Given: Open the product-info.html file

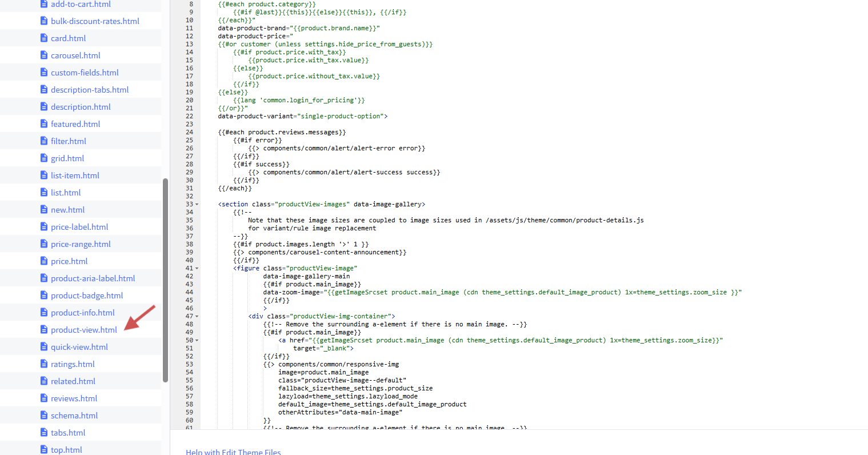Looking at the screenshot, I should (x=82, y=313).
